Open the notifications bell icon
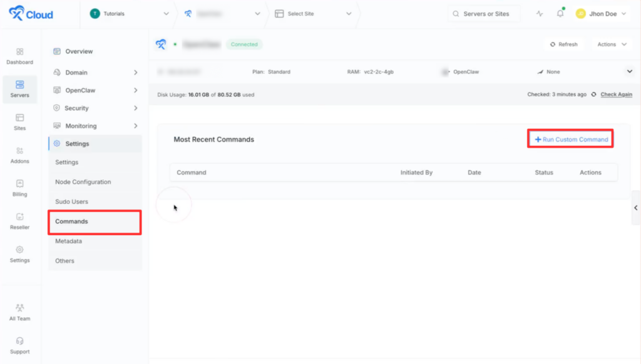The width and height of the screenshot is (641, 364). tap(560, 14)
